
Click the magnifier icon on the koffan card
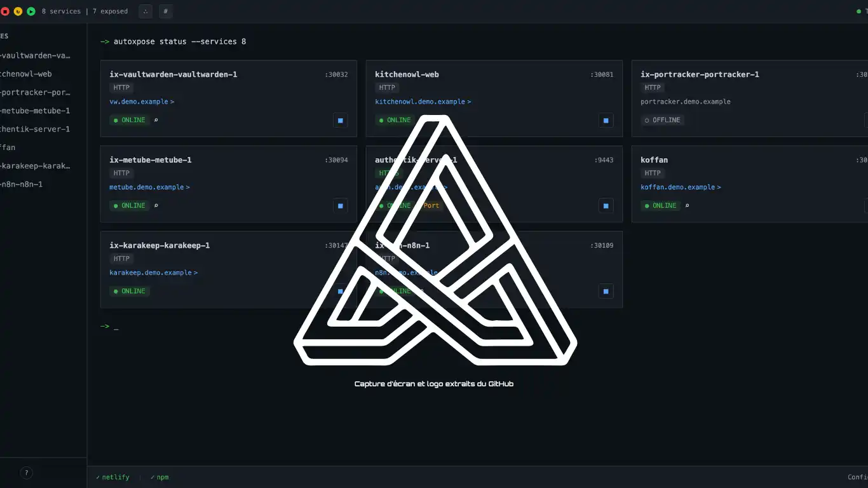[x=688, y=206]
